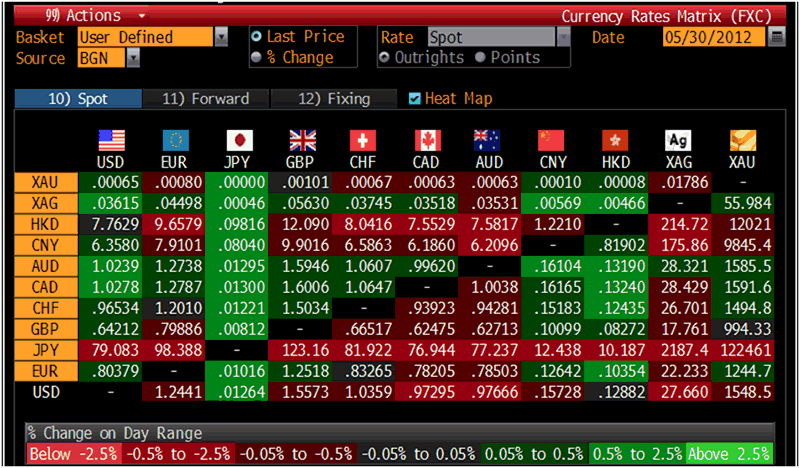Expand the Source BGN dropdown
The height and width of the screenshot is (468, 800).
tap(134, 58)
